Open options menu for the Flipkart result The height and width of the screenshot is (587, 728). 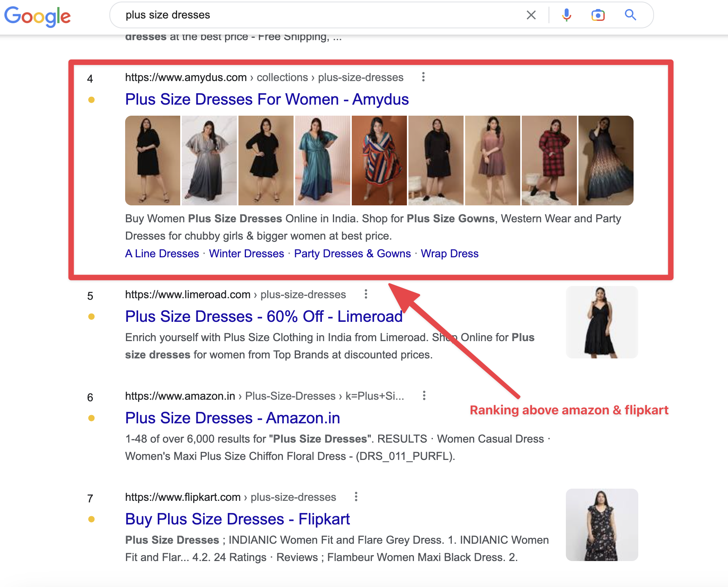coord(356,497)
